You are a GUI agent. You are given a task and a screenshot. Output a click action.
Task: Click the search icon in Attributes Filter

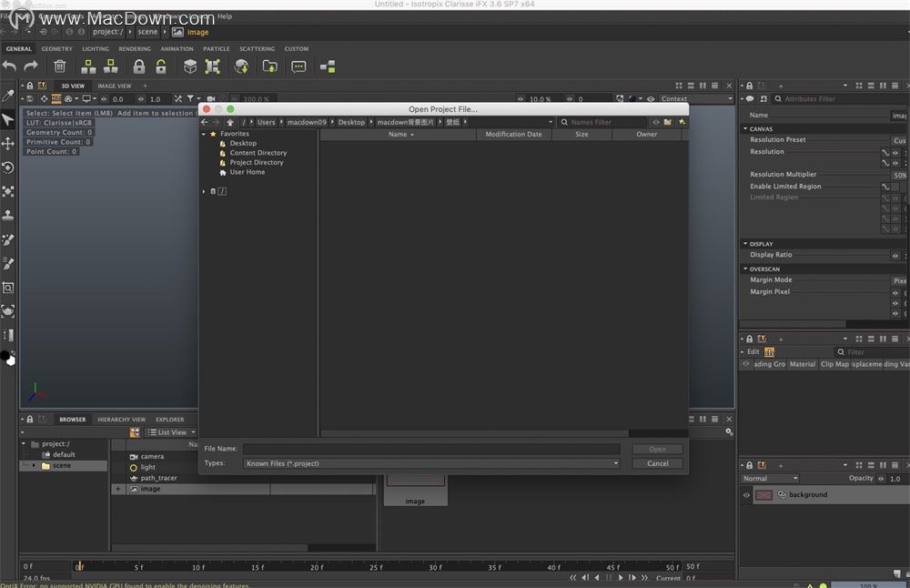(778, 98)
